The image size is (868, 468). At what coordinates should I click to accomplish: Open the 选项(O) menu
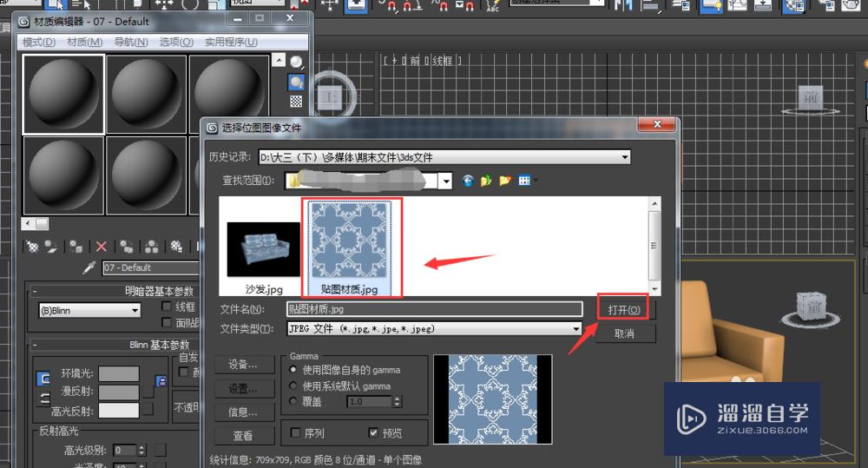[176, 42]
